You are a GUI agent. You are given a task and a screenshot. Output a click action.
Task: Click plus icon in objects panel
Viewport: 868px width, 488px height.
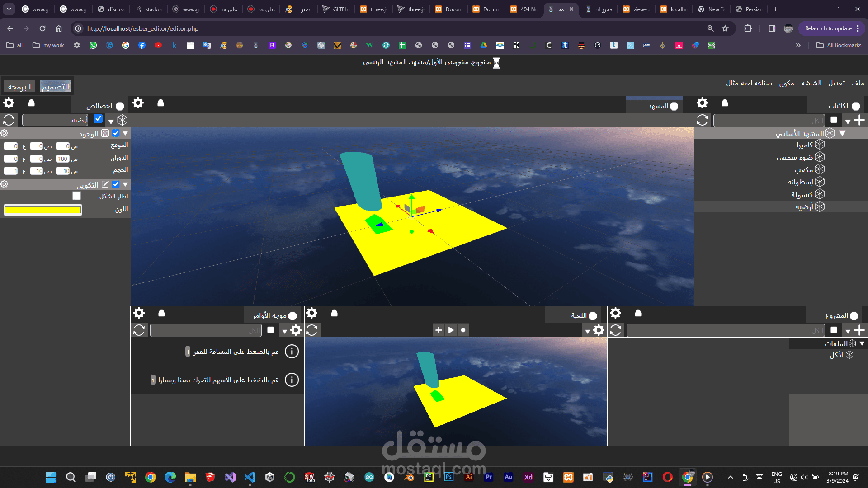pyautogui.click(x=859, y=120)
